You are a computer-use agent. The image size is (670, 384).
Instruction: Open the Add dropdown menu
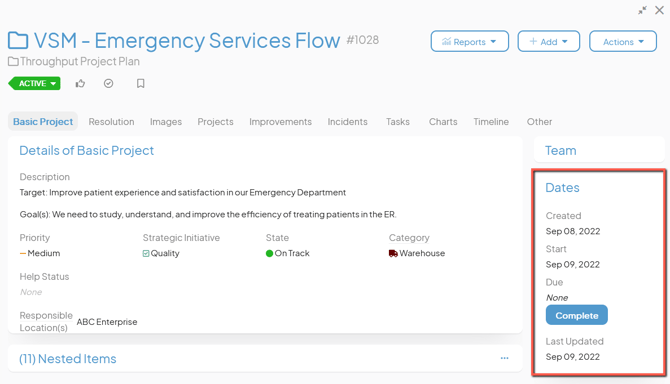point(549,41)
